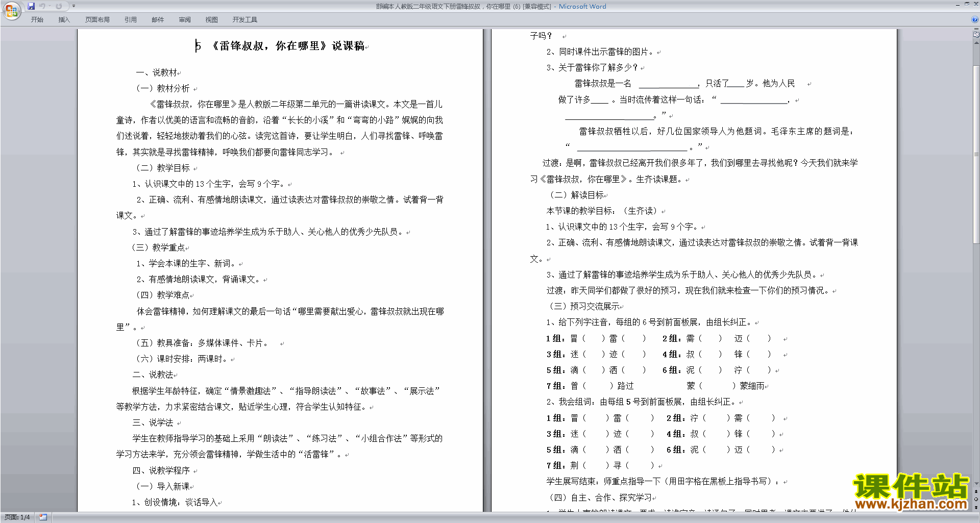Click the heading （二）解读目标
The height and width of the screenshot is (523, 980).
[x=575, y=195]
